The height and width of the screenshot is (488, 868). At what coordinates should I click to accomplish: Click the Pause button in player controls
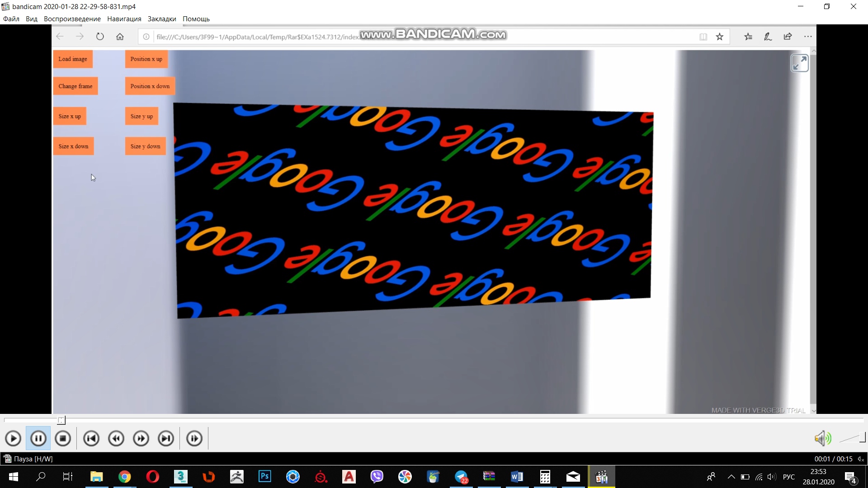38,438
